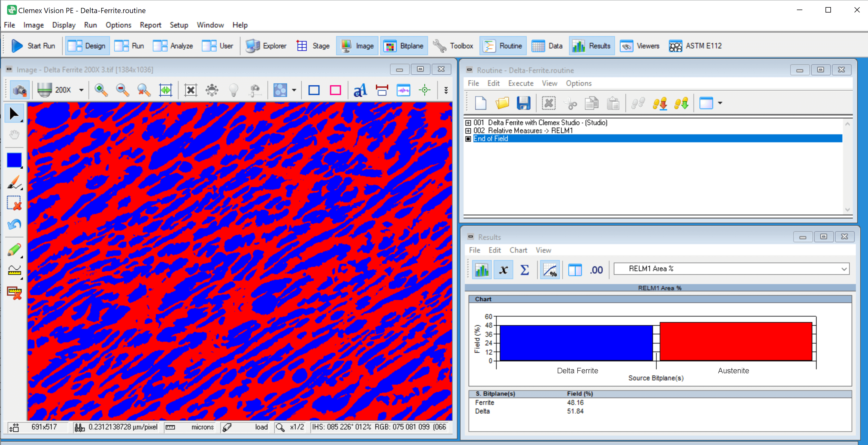The width and height of the screenshot is (868, 445).
Task: Select the End of Field routine line
Action: (x=490, y=139)
